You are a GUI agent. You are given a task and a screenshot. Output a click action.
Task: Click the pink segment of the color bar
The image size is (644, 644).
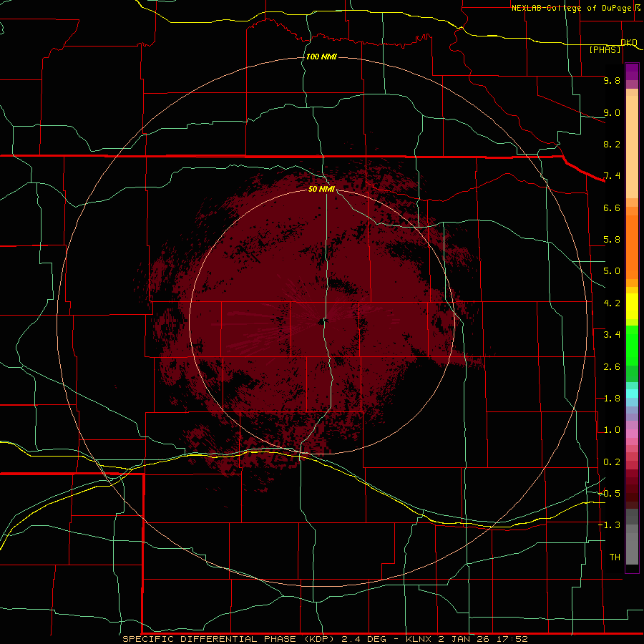(632, 434)
